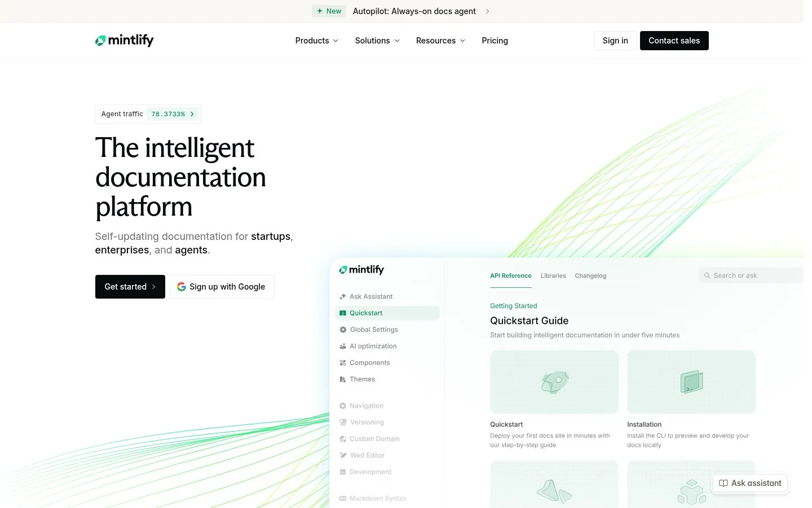Image resolution: width=812 pixels, height=508 pixels.
Task: Click the Quickstart book icon in sidebar
Action: (x=343, y=313)
